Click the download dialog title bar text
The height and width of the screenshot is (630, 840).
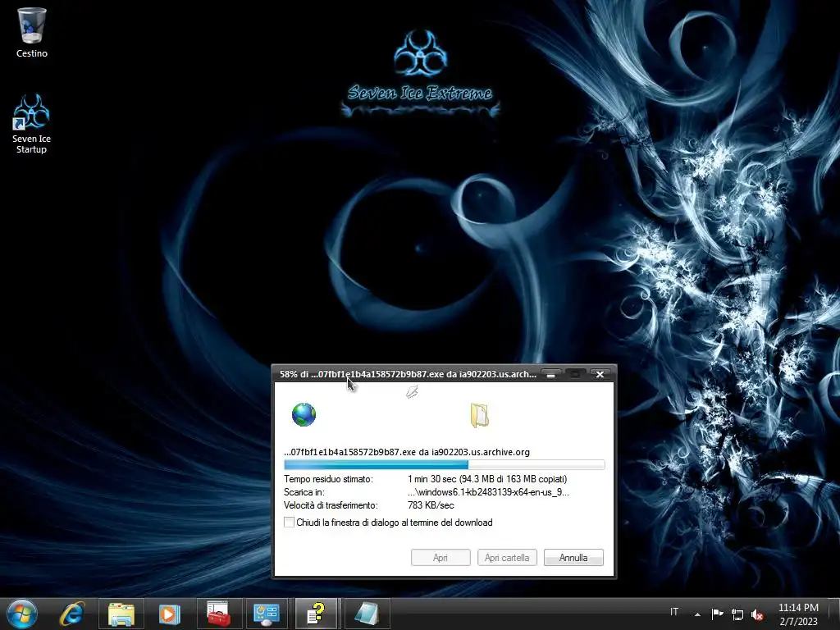click(x=408, y=374)
